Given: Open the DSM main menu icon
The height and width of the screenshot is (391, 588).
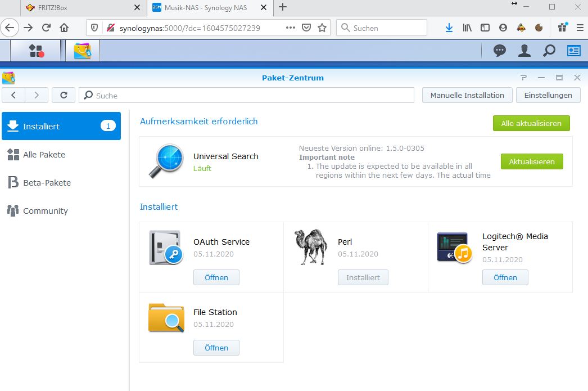Looking at the screenshot, I should coord(35,50).
